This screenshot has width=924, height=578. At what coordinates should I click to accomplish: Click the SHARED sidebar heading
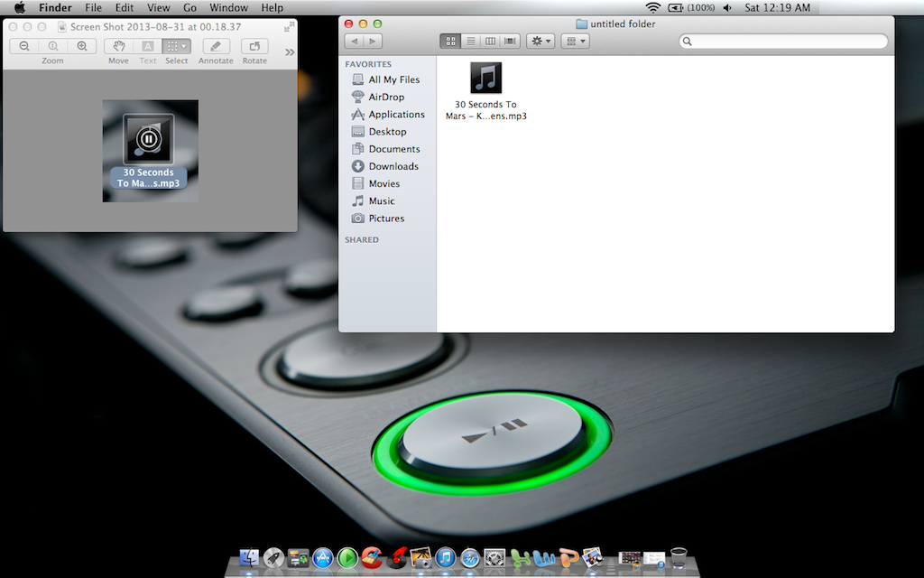point(362,240)
